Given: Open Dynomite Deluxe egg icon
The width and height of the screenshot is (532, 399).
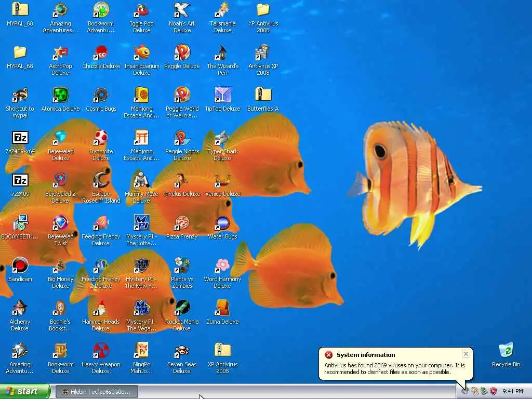Looking at the screenshot, I should (x=101, y=138).
